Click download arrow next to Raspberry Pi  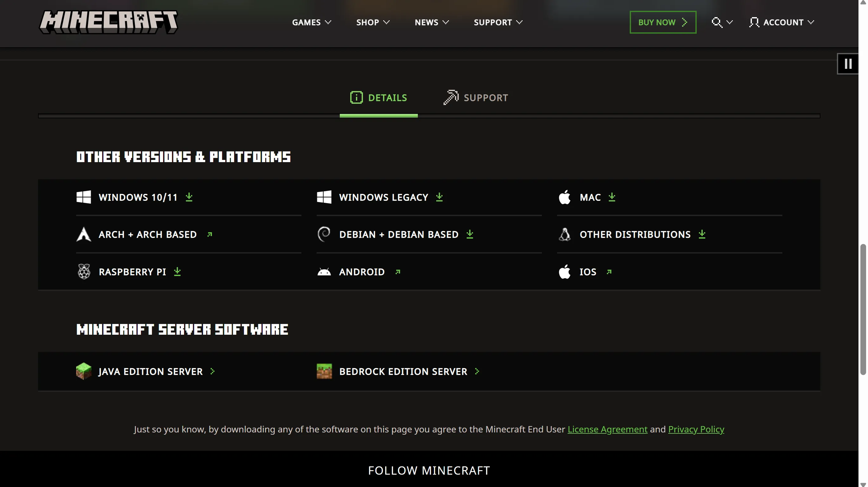177,272
